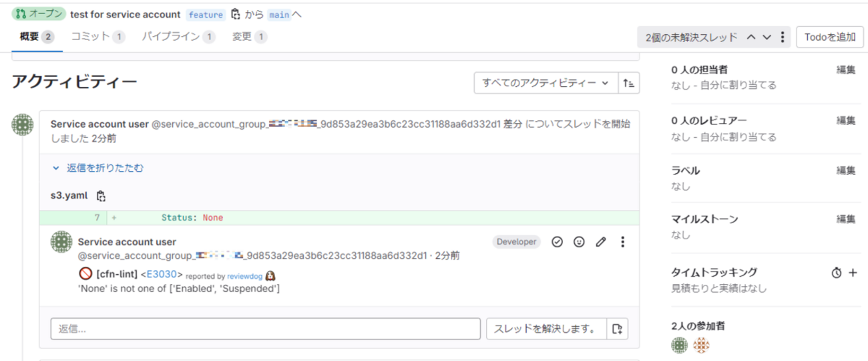Open すべてのアクティビティー filter dropdown
This screenshot has width=868, height=361.
coord(546,83)
